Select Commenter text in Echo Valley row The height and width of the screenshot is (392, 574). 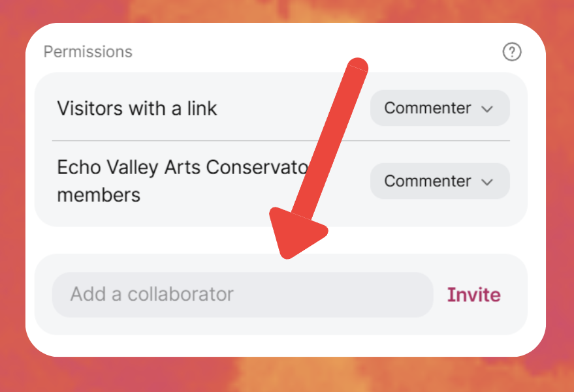point(427,181)
